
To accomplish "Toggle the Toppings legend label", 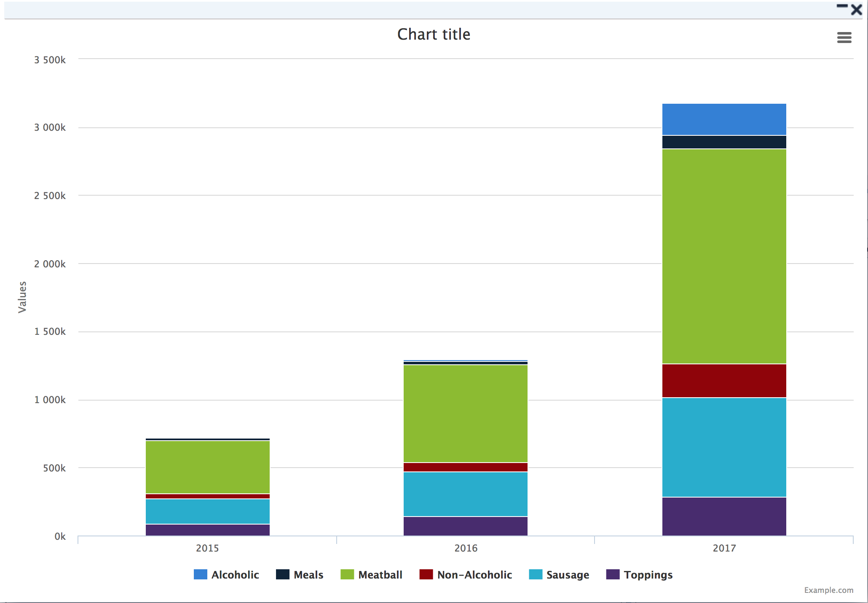I will coord(648,575).
